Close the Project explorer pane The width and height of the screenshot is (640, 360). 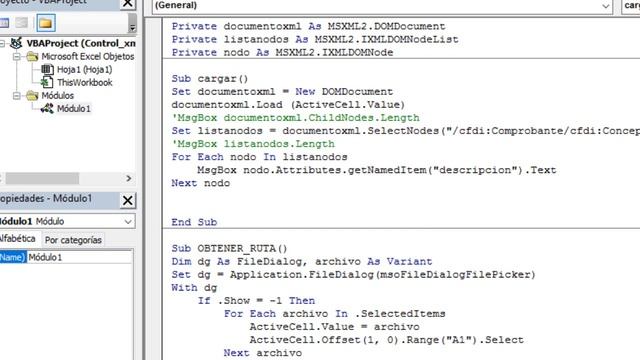pyautogui.click(x=127, y=4)
